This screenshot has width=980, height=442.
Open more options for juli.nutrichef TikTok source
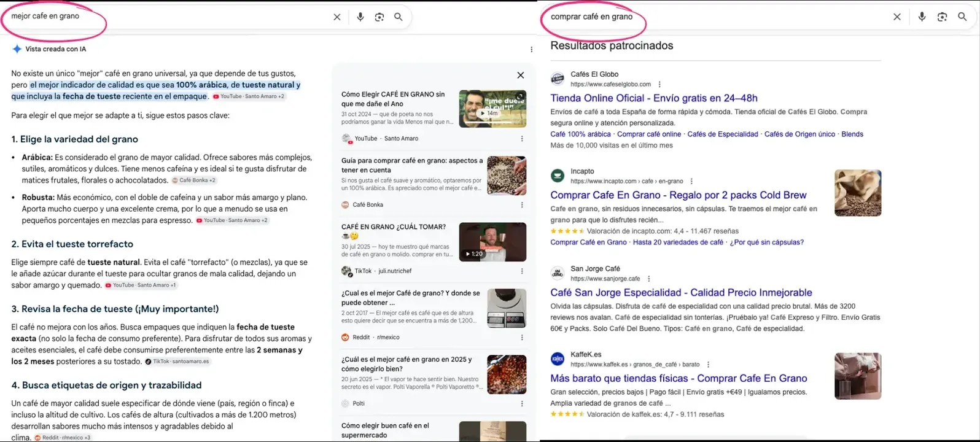click(522, 271)
